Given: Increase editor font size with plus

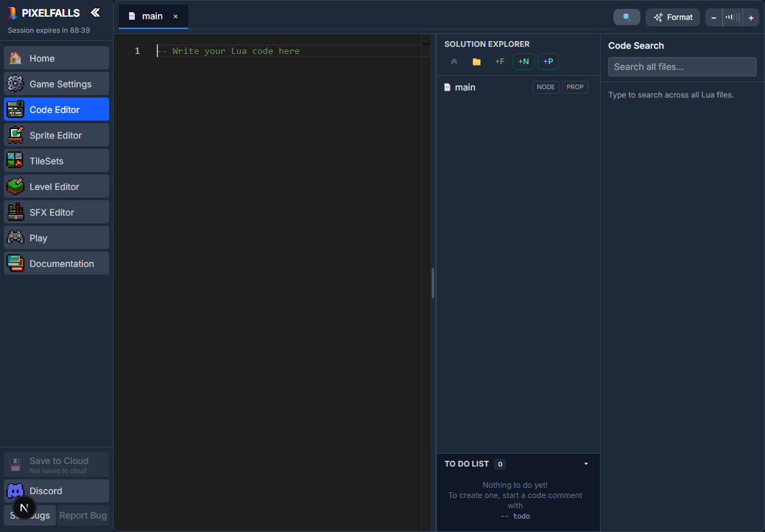Looking at the screenshot, I should click(751, 17).
